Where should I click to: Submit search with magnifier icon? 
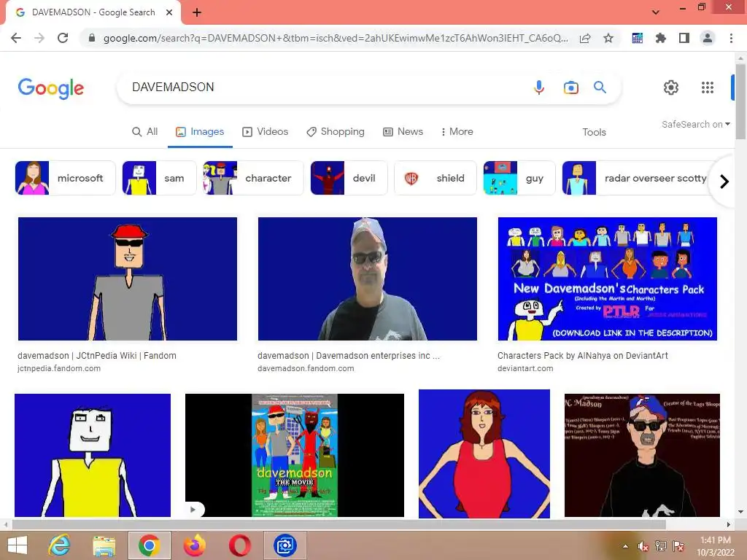[600, 87]
